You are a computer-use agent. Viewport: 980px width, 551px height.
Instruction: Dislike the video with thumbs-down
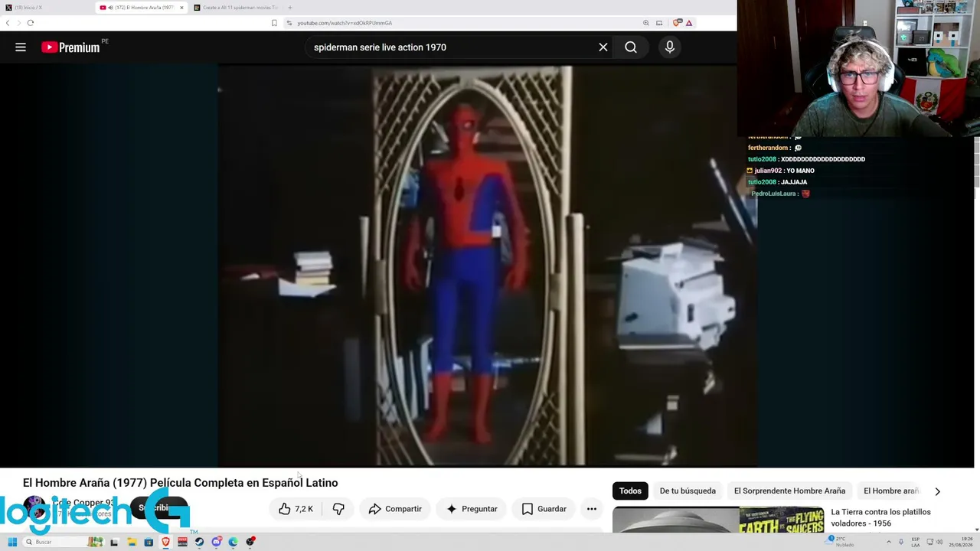338,509
